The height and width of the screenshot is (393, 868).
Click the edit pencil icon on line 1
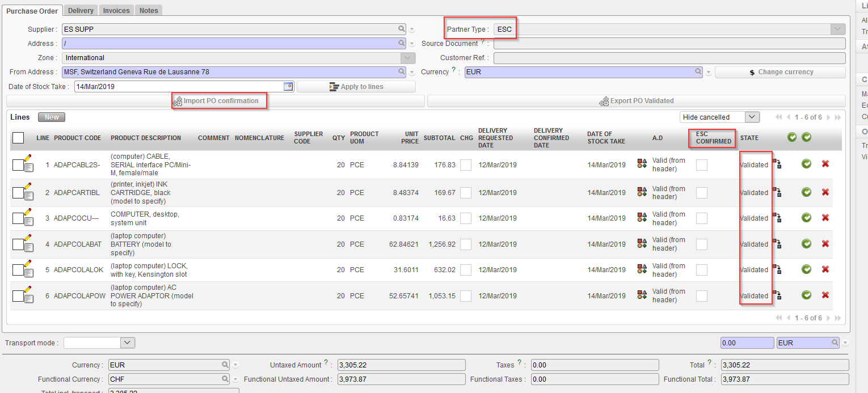pos(28,158)
